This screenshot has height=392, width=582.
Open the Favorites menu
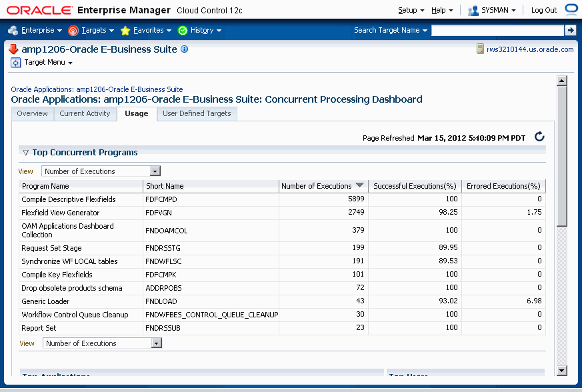pyautogui.click(x=152, y=31)
